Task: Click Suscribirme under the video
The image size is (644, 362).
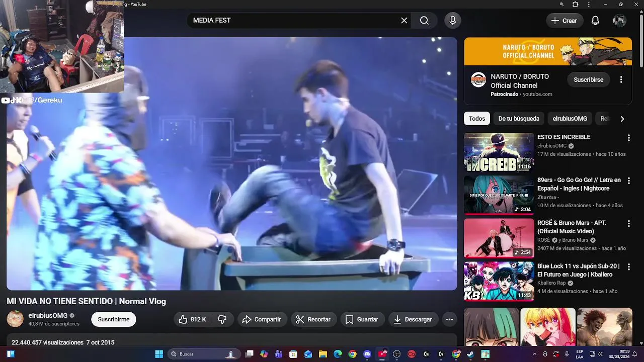Action: coord(114,319)
